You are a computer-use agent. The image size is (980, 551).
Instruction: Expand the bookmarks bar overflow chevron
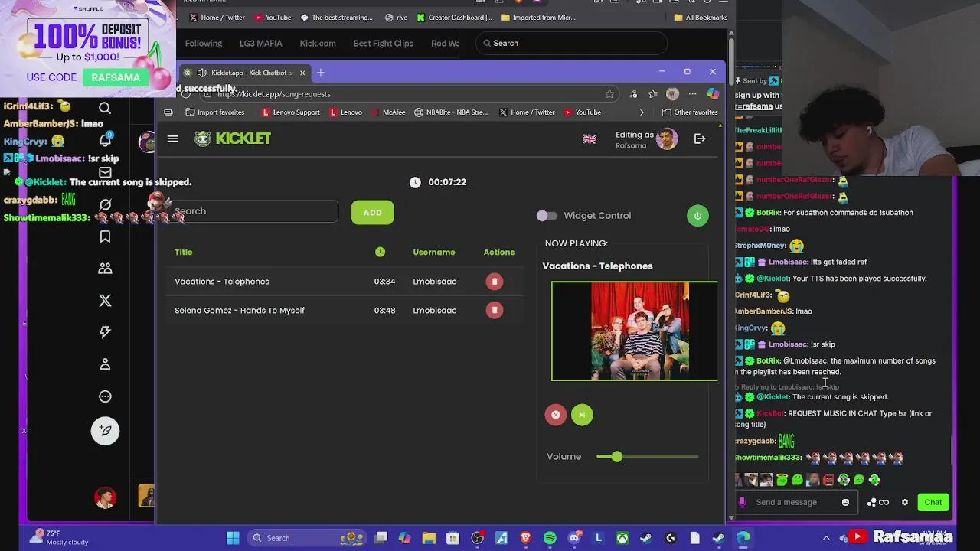642,112
